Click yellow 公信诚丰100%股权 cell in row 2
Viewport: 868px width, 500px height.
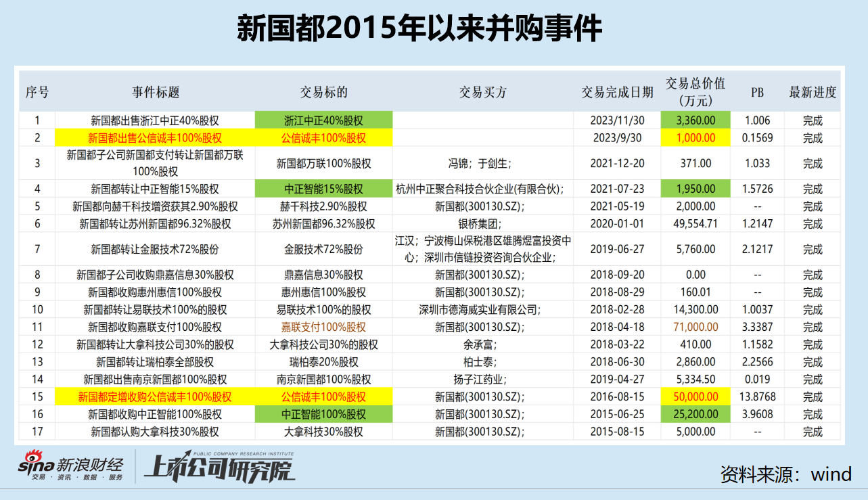click(323, 138)
